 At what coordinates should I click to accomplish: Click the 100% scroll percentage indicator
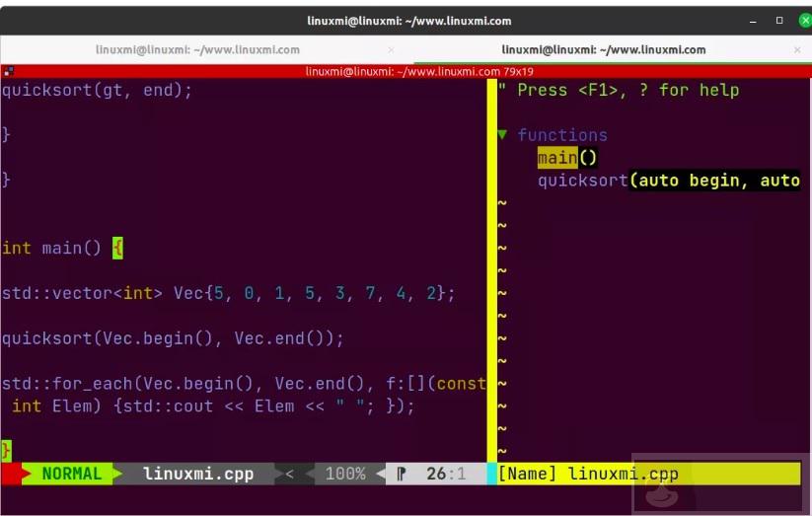pos(345,474)
